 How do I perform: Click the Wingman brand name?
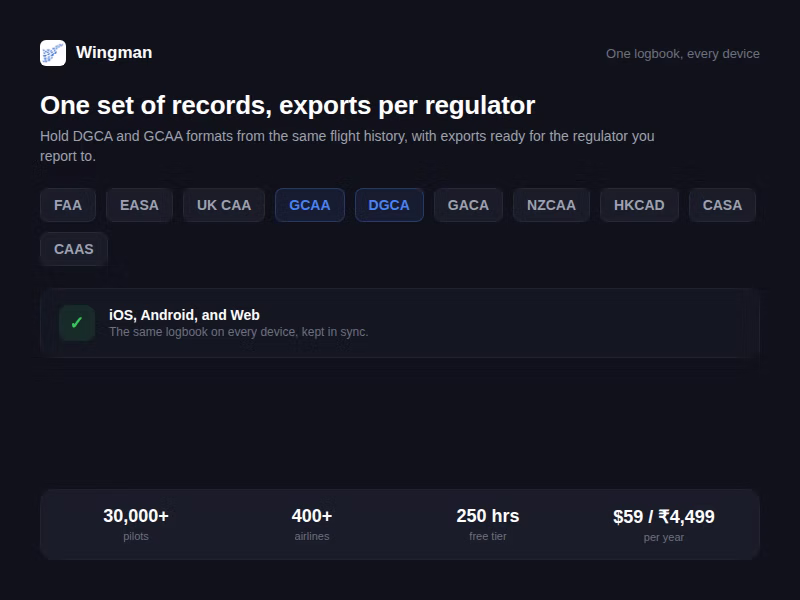[x=114, y=53]
